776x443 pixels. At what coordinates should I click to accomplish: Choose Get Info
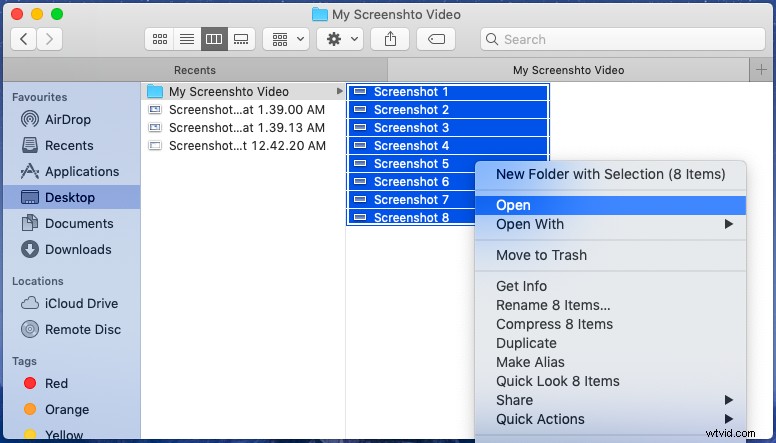pyautogui.click(x=610, y=286)
